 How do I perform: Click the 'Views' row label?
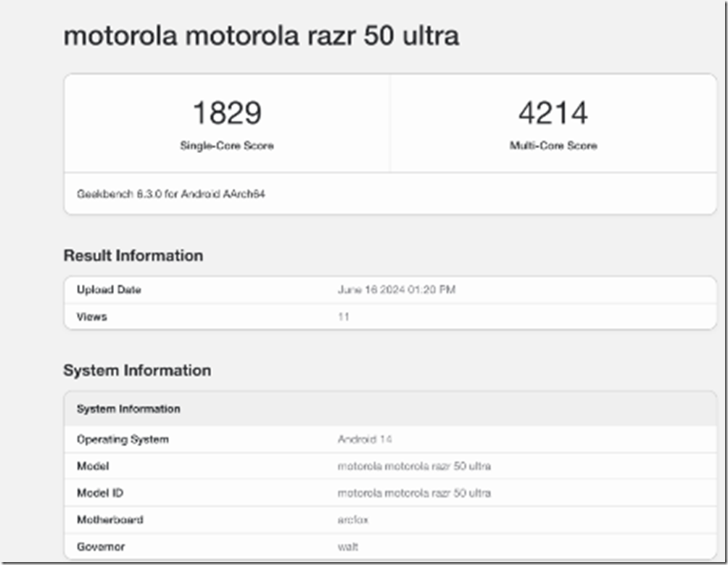click(x=92, y=317)
